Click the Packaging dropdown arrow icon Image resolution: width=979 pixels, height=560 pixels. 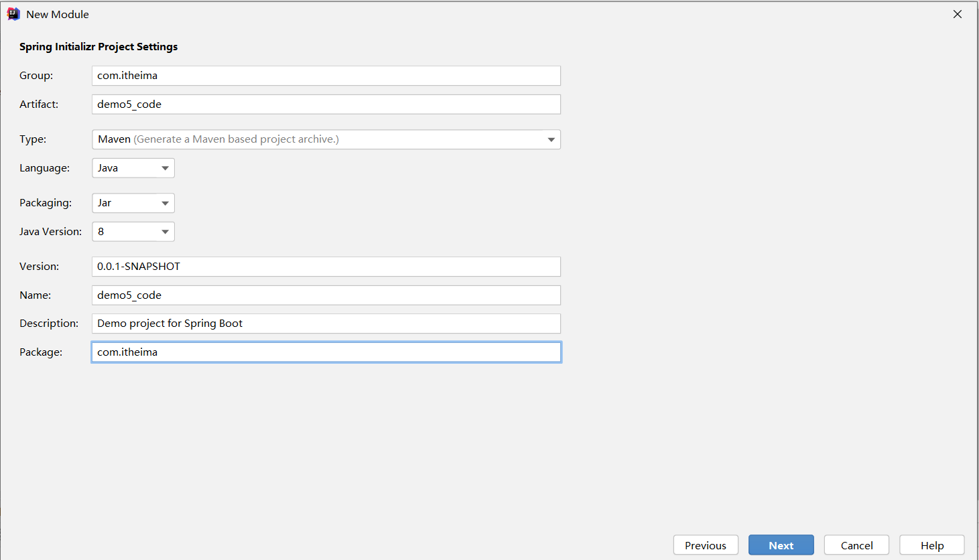[165, 203]
